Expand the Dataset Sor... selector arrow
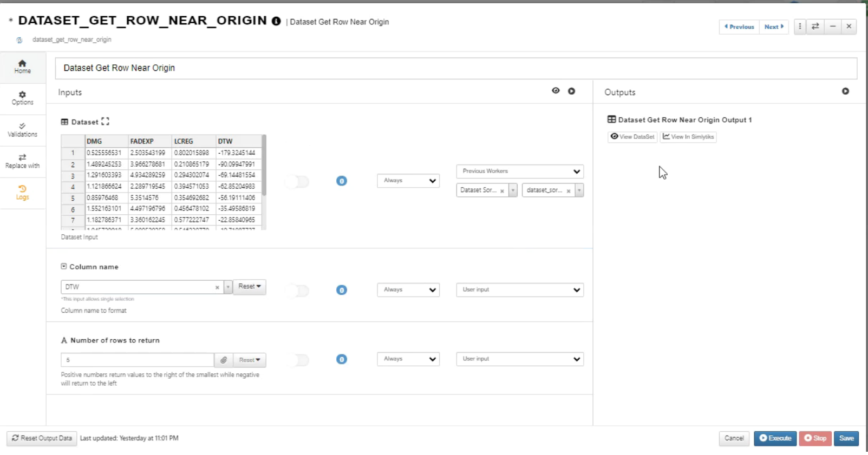Screen dimensions: 868x455 click(513, 190)
